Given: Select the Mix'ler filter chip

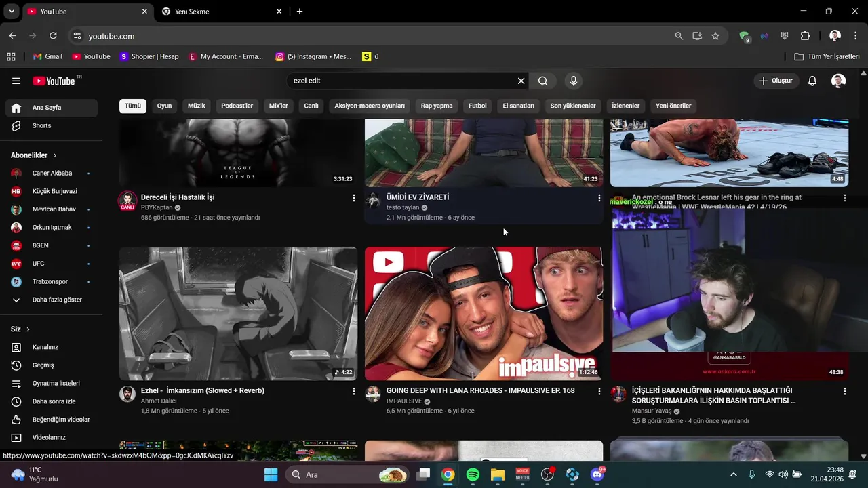Looking at the screenshot, I should 279,106.
